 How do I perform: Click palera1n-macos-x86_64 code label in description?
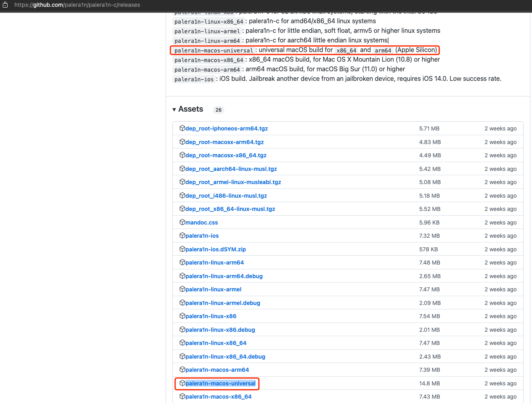point(209,60)
